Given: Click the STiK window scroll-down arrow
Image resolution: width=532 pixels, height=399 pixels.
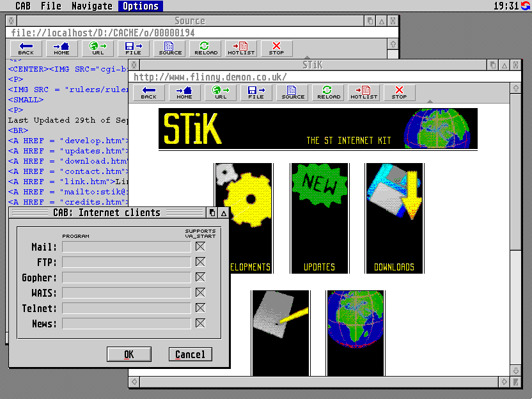Looking at the screenshot, I should (516, 370).
